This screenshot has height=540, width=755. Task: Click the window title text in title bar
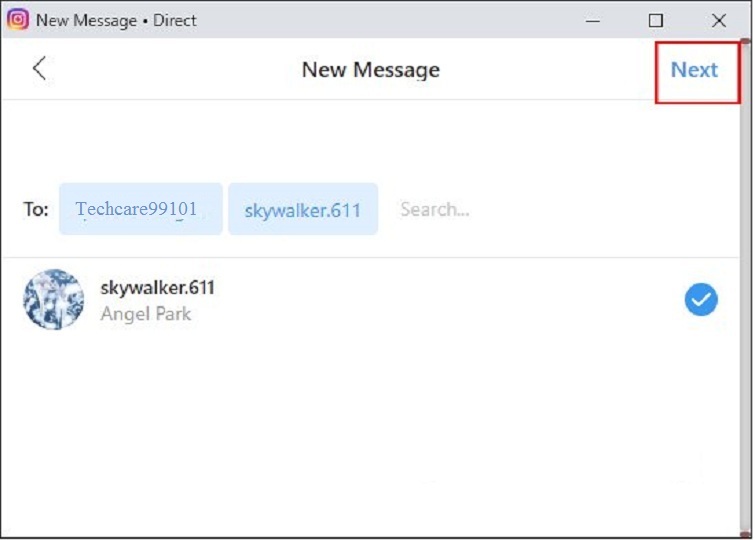116,20
